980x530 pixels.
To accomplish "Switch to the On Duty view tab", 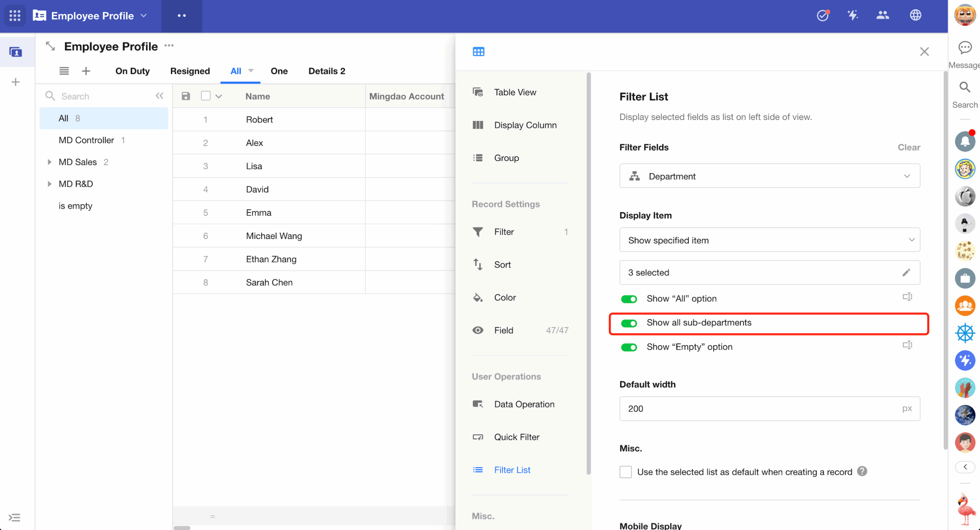I will pos(132,71).
